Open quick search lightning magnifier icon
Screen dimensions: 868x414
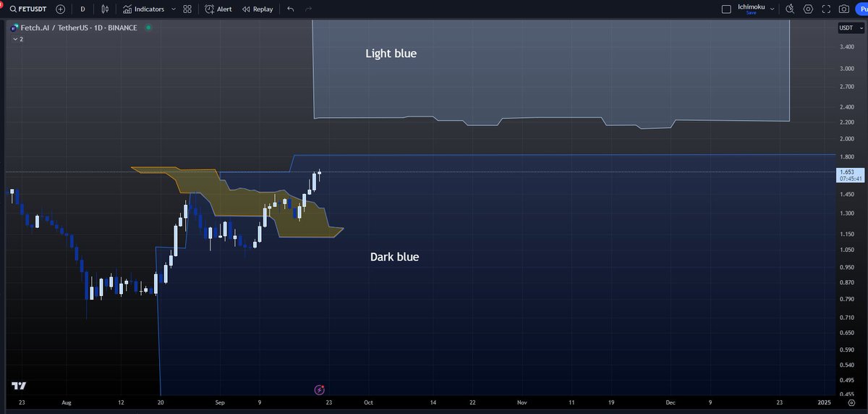790,9
